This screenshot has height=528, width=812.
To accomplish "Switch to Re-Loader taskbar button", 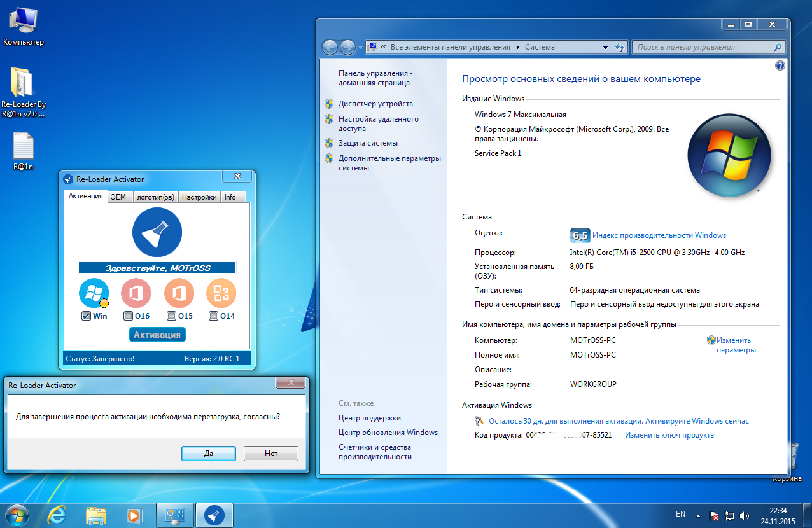I will 214,514.
